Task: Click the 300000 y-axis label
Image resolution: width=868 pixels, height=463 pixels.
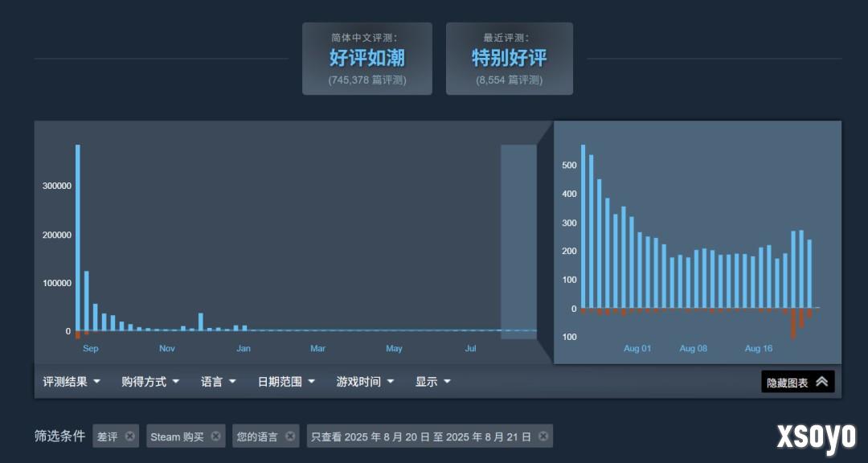Action: (x=57, y=186)
